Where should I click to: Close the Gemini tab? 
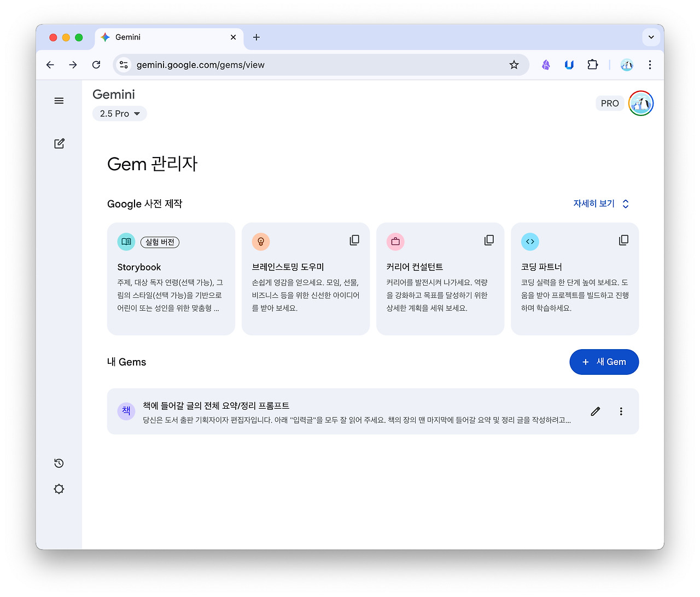[x=234, y=37]
